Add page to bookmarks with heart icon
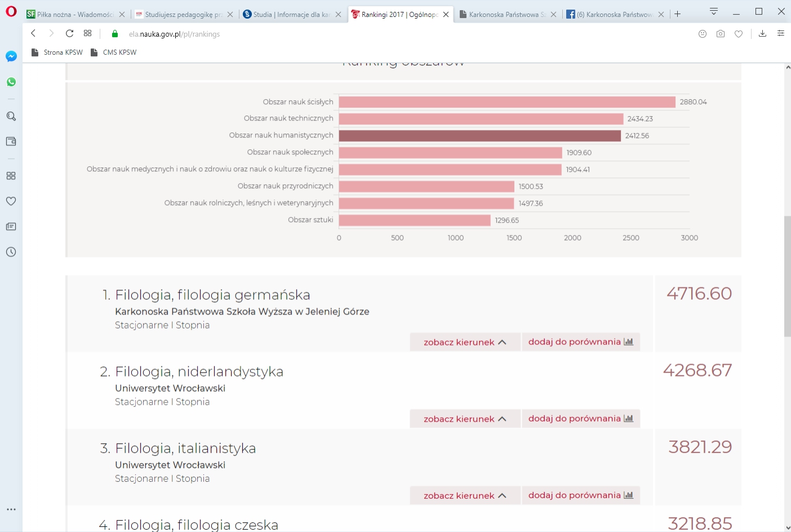 pos(739,34)
